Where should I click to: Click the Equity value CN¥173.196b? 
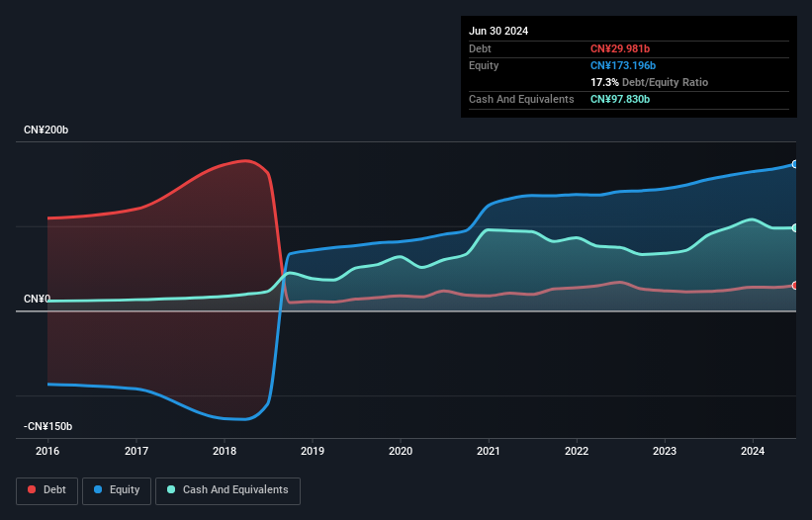coord(623,65)
